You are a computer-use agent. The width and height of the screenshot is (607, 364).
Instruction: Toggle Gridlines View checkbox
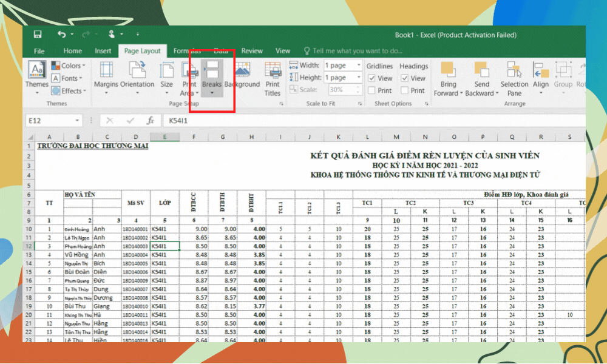tap(371, 78)
